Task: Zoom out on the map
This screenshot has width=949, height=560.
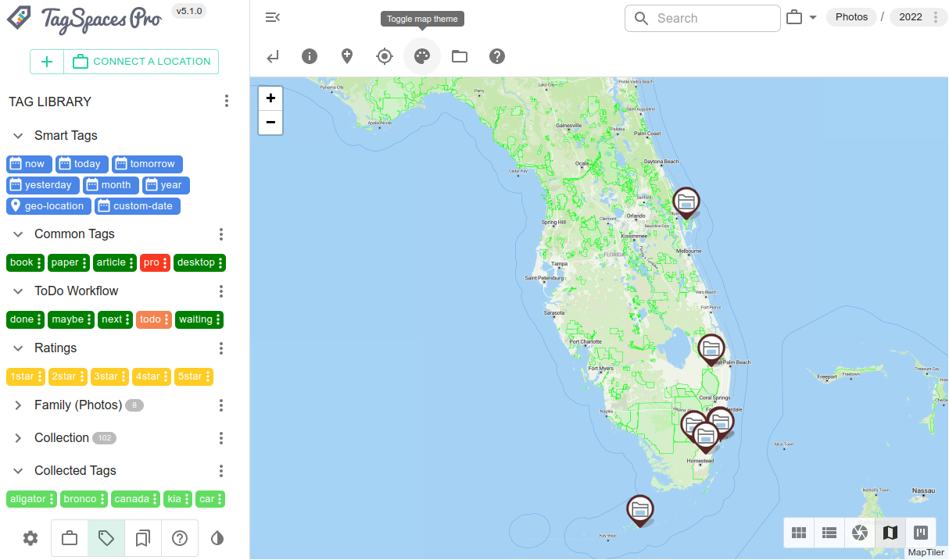Action: point(270,123)
